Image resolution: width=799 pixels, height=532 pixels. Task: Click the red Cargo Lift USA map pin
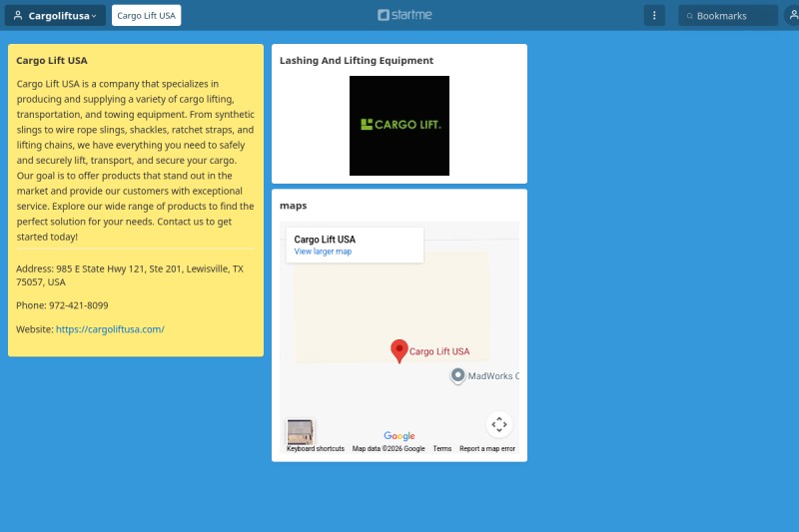399,350
